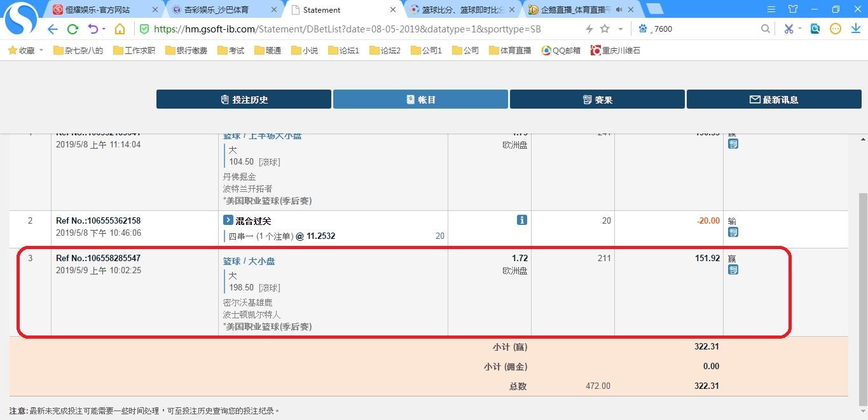Click the back navigation arrow
Viewport: 868px width, 420px height.
coord(53,29)
